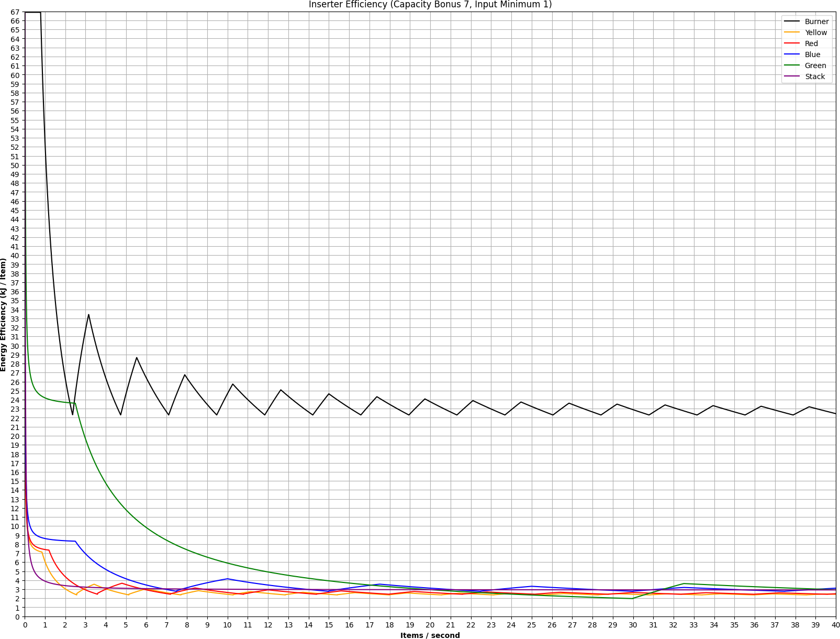840x639 pixels.
Task: Click x-axis tick label 25
Action: (x=532, y=625)
